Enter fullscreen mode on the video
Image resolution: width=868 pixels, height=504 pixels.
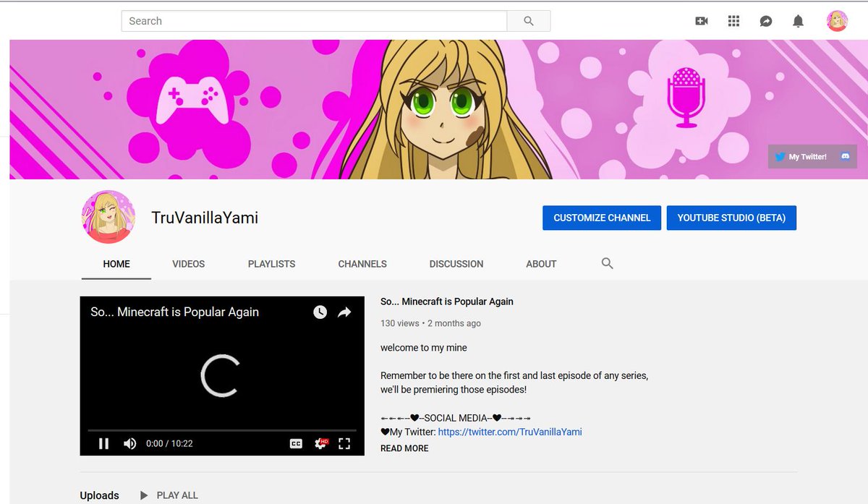pos(344,443)
